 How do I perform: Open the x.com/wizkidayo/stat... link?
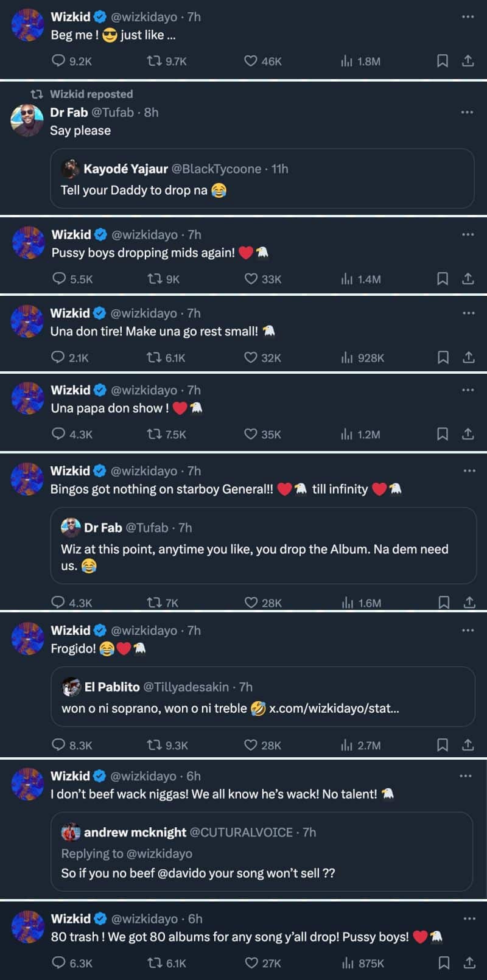pyautogui.click(x=334, y=709)
